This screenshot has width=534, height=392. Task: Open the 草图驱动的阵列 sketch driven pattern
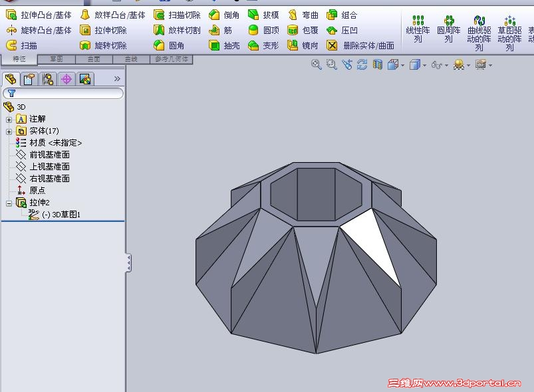point(509,33)
